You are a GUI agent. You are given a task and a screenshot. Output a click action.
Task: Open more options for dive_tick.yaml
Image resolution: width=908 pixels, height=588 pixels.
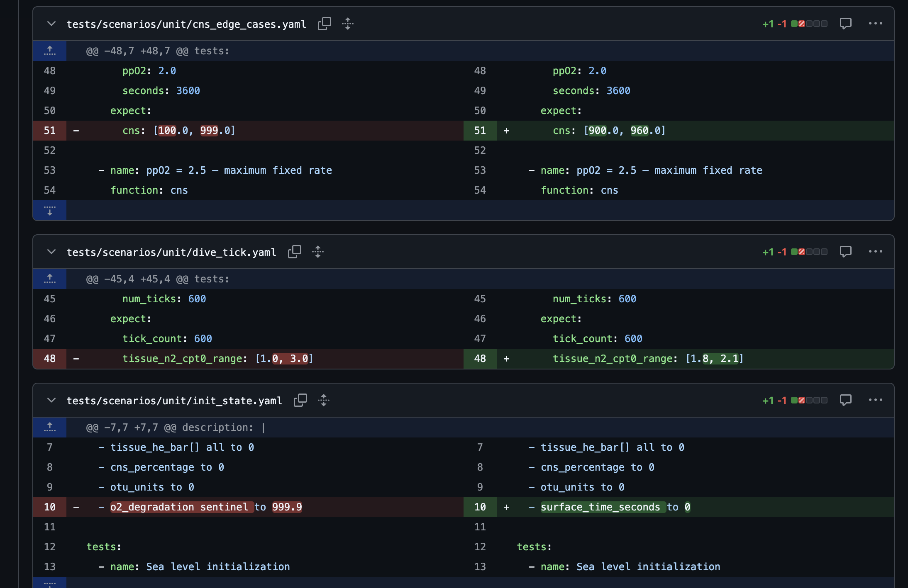(x=875, y=252)
